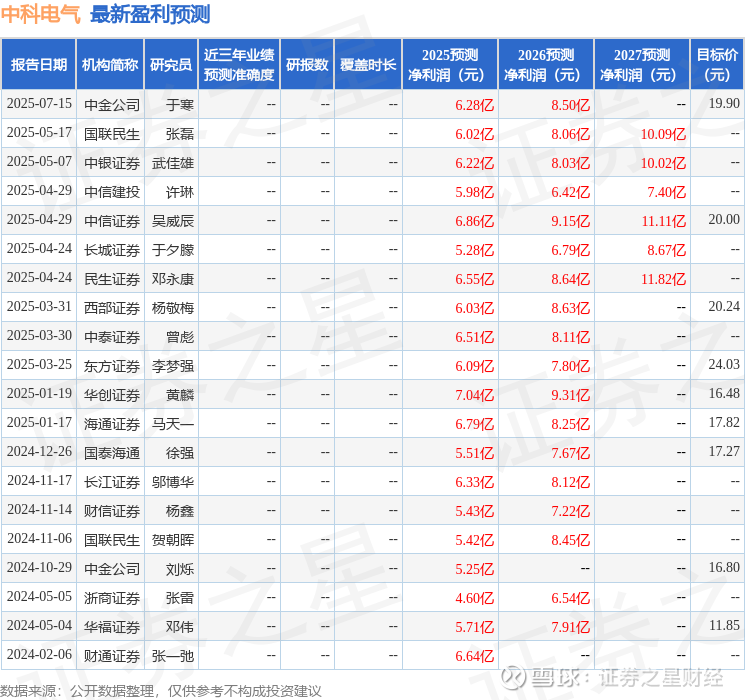Select the 7.04亿 profit value
The image size is (745, 700).
click(474, 395)
